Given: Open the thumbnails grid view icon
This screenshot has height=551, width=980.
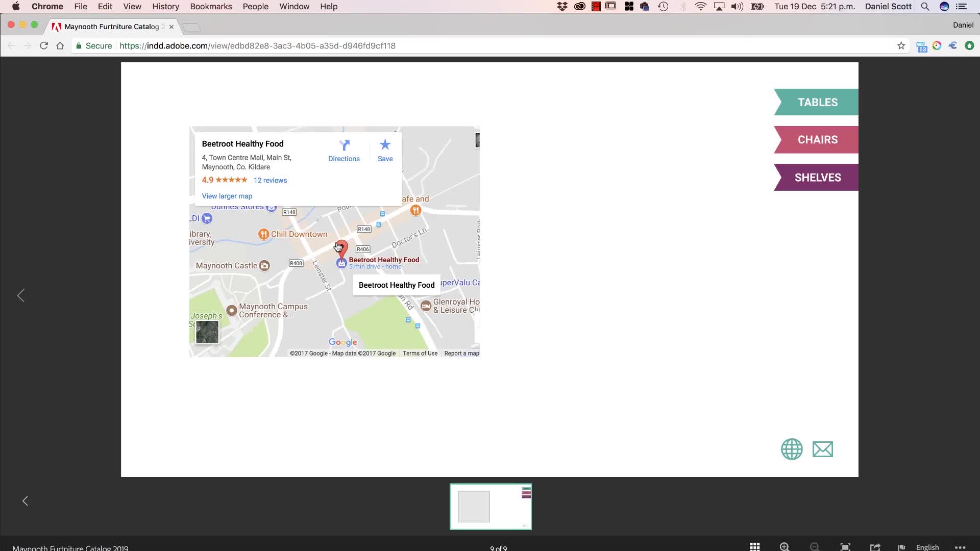Looking at the screenshot, I should pos(754,546).
